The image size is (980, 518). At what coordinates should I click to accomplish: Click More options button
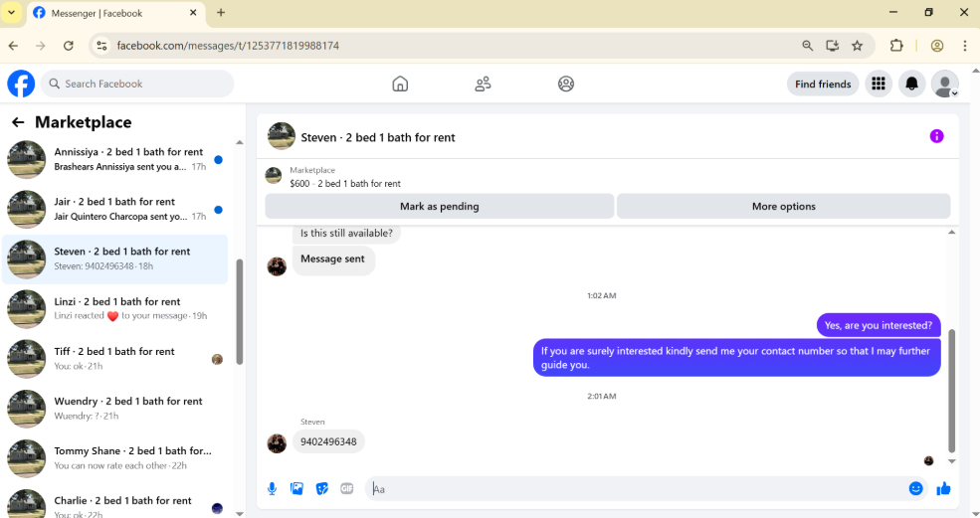[x=784, y=206]
